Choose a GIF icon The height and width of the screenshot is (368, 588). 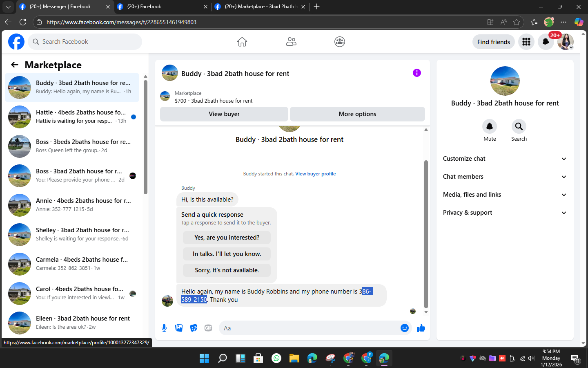point(208,328)
